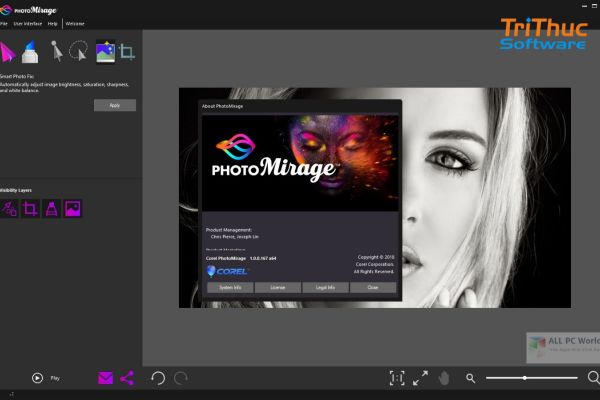Zoom out with the small magnifier
The image size is (600, 400).
click(x=471, y=379)
